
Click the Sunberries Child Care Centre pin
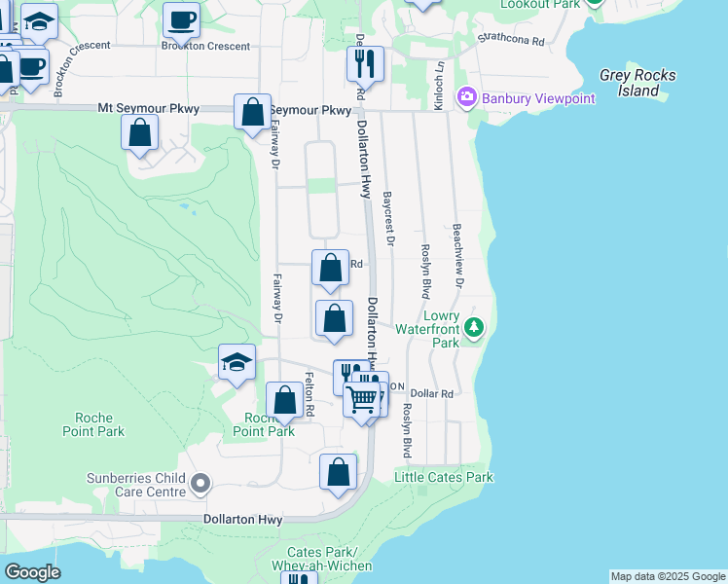click(x=200, y=483)
